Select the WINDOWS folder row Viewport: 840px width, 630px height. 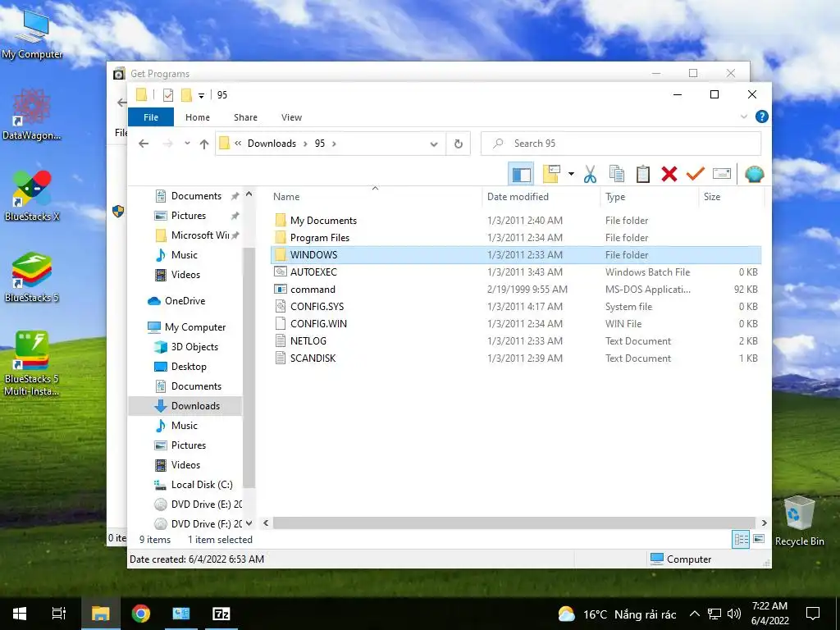[516, 255]
